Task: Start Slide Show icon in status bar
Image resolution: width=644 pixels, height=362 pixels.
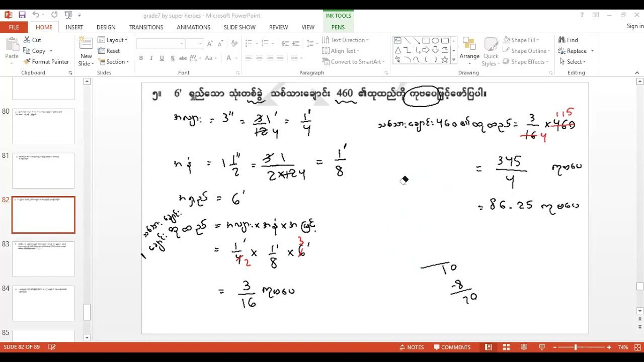Action: click(542, 347)
